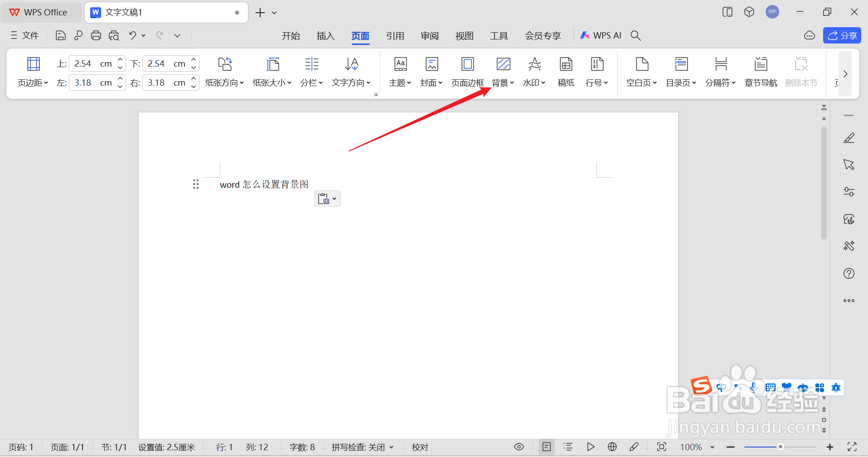Toggle 拼写检查 spell check status
868x457 pixels.
[362, 447]
